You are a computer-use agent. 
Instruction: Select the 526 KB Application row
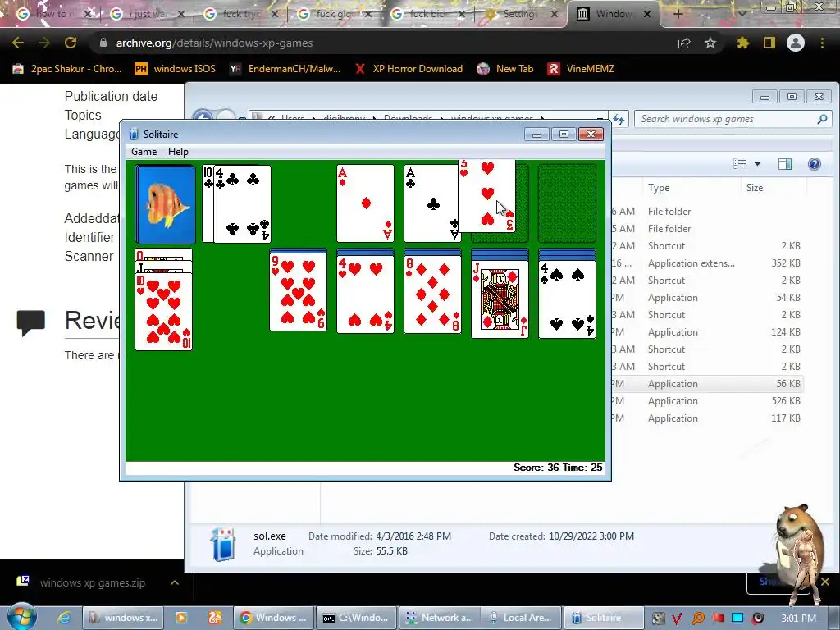click(x=707, y=400)
